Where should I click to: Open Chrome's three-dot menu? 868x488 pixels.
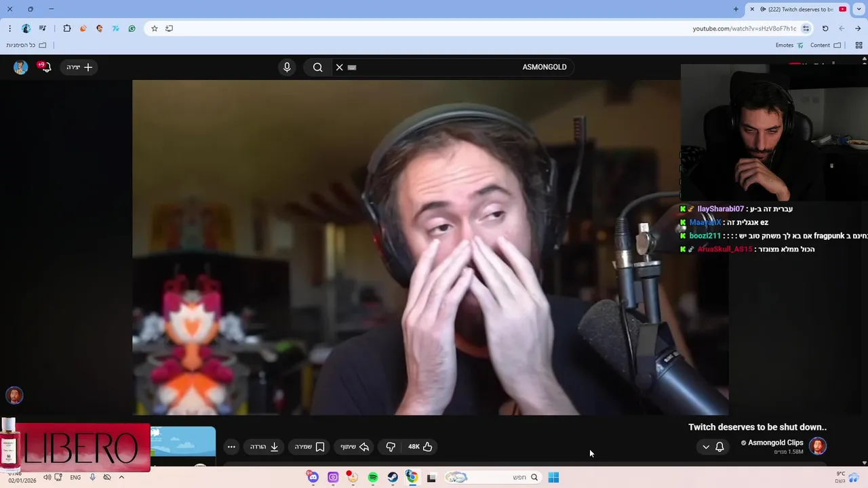[9, 28]
